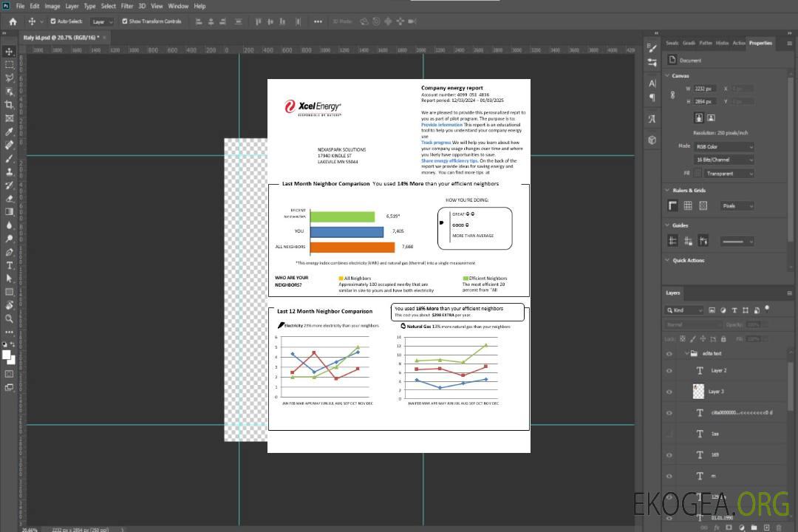The width and height of the screenshot is (798, 532).
Task: Select the Eyedropper tool
Action: click(9, 132)
